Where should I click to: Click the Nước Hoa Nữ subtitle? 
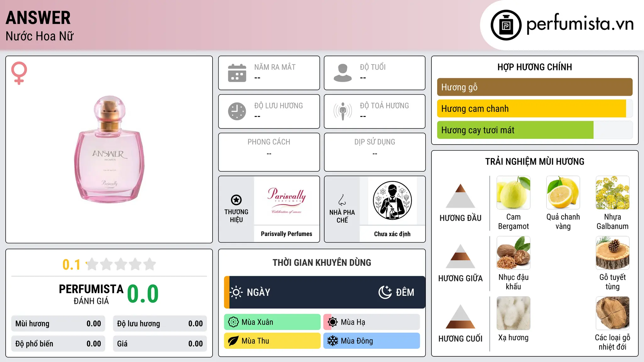point(40,36)
